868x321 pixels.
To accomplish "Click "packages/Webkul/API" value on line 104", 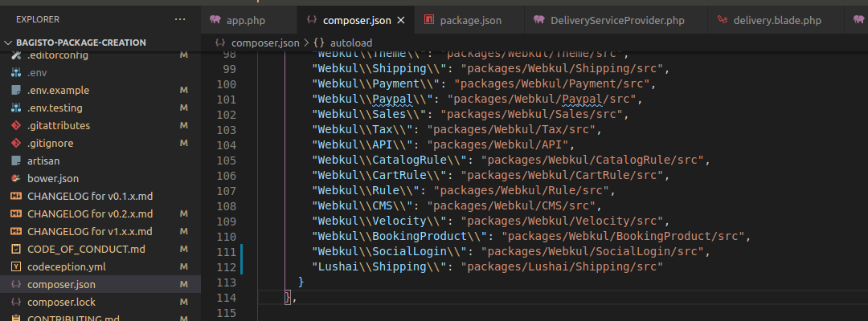I will click(497, 145).
